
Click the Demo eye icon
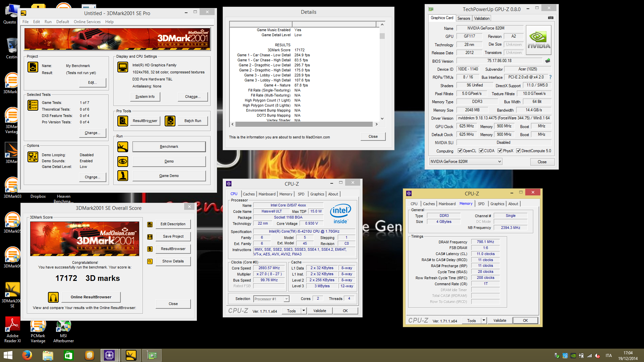coord(123,162)
